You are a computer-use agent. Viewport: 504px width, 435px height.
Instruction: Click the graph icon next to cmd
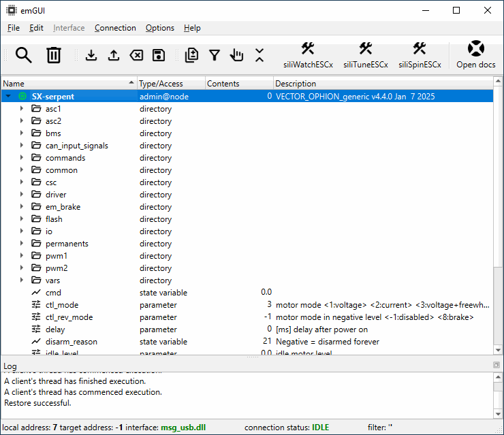[x=36, y=292]
